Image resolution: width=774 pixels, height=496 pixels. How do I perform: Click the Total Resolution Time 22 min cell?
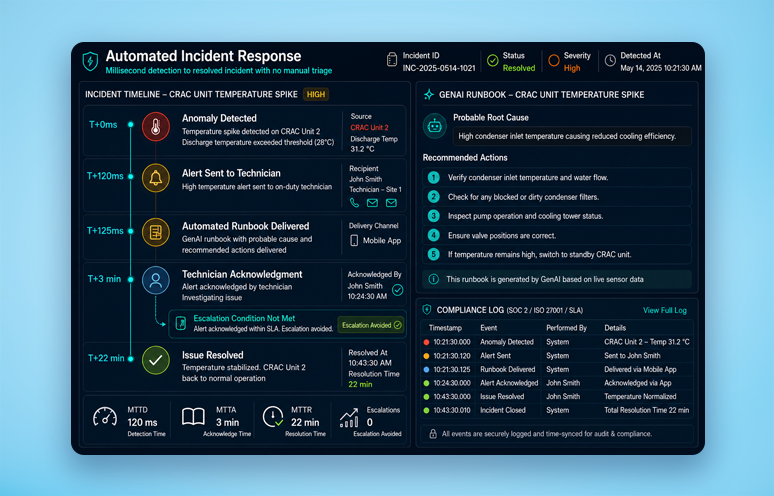click(647, 410)
